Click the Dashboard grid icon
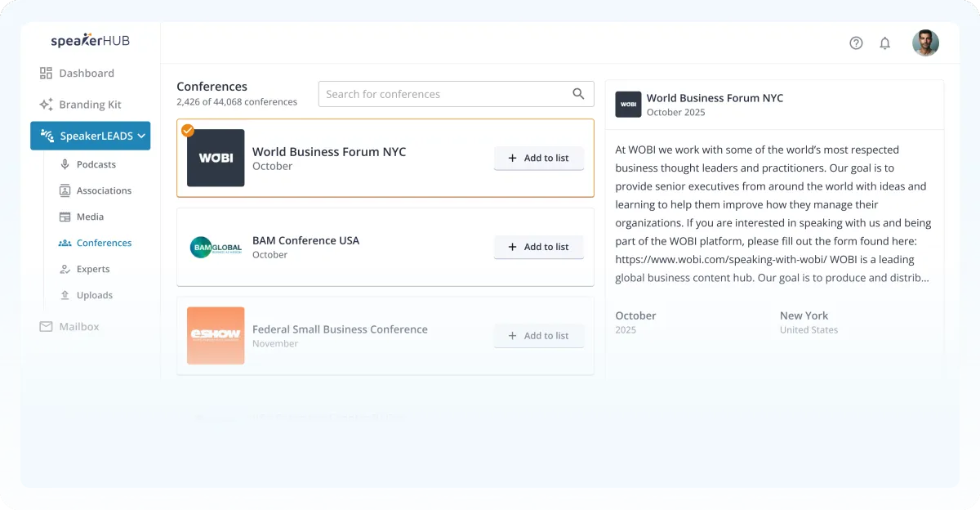This screenshot has height=510, width=980. click(46, 74)
